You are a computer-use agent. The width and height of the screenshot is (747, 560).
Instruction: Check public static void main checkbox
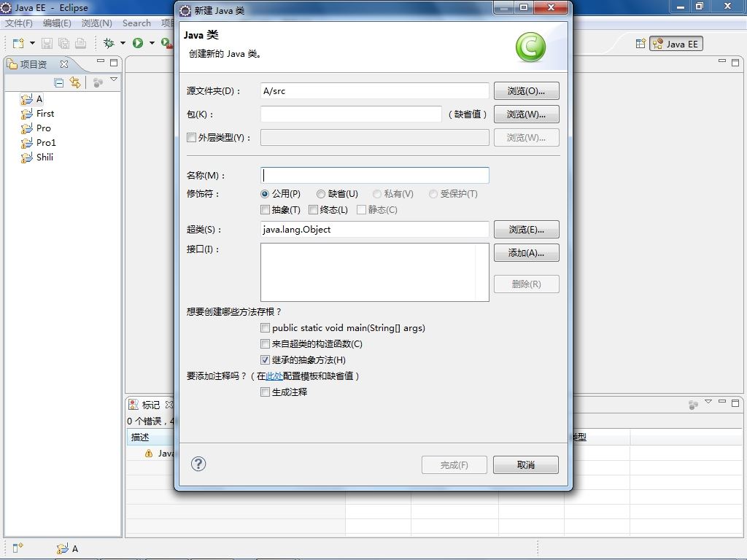266,327
